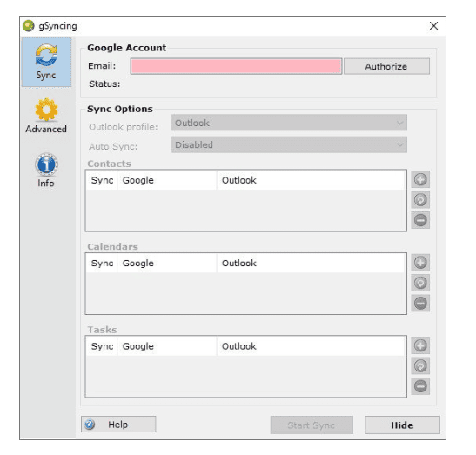This screenshot has height=455, width=476.
Task: Refresh the Tasks sync list
Action: coord(420,365)
